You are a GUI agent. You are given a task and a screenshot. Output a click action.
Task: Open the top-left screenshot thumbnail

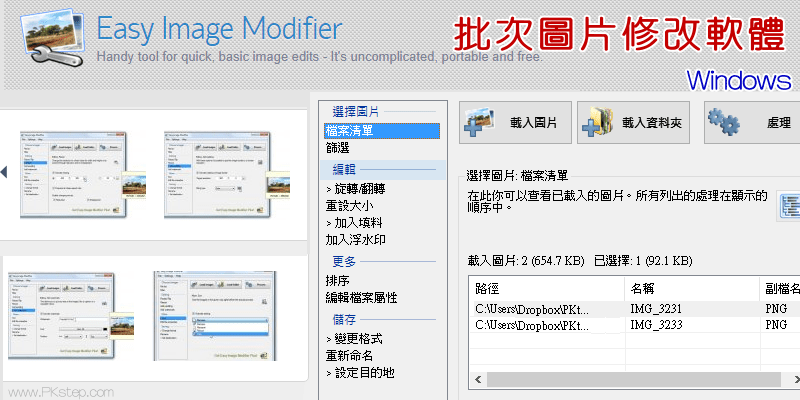coord(83,175)
